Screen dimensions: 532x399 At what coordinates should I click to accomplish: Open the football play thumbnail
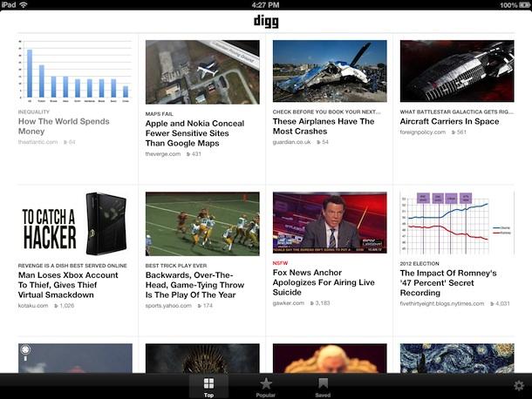click(202, 224)
